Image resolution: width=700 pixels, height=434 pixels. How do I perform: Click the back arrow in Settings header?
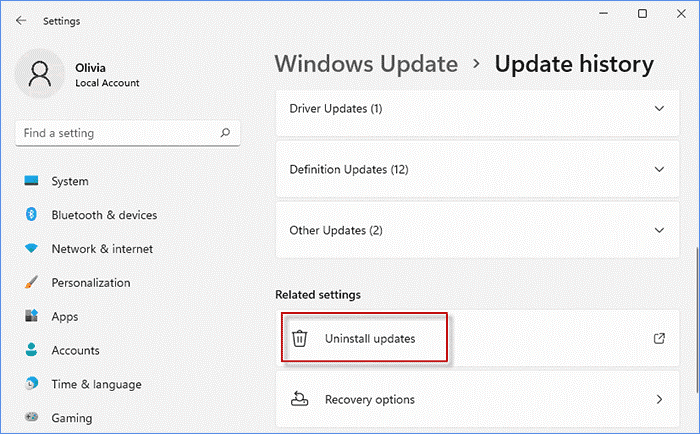pyautogui.click(x=21, y=20)
